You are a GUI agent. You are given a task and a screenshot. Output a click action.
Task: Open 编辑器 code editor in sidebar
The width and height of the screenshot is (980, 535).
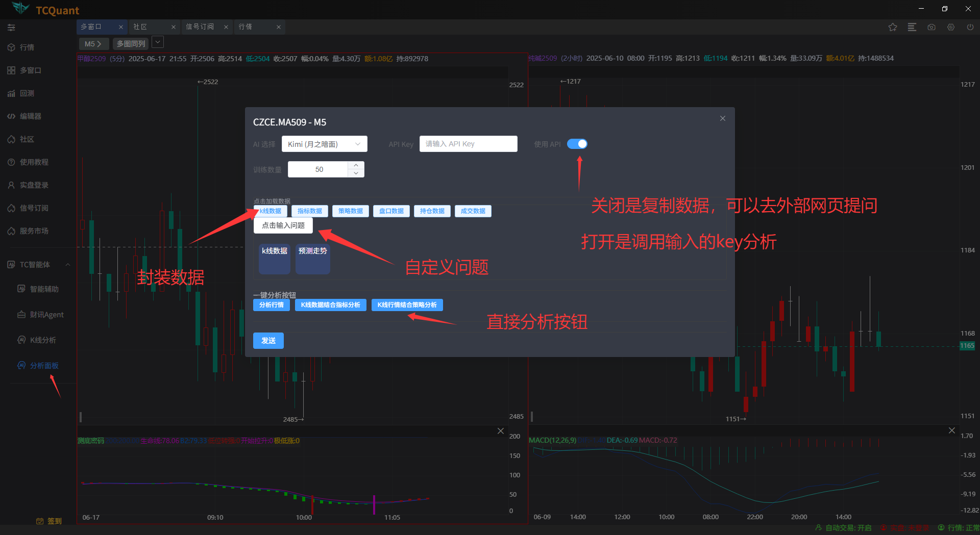point(30,116)
